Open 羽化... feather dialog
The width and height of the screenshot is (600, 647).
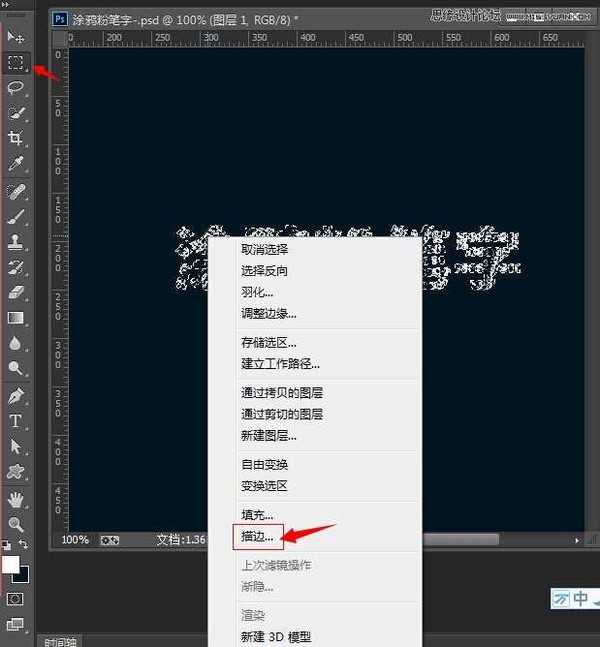tap(257, 292)
